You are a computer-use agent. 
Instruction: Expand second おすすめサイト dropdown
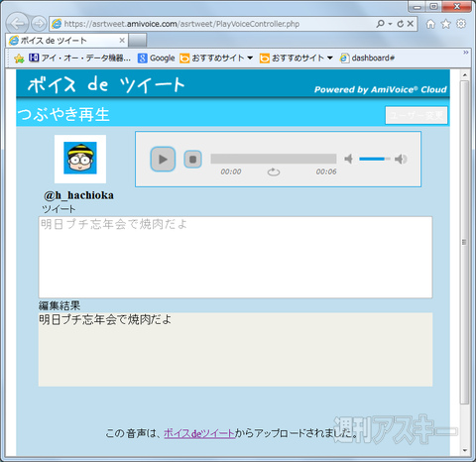[330, 58]
